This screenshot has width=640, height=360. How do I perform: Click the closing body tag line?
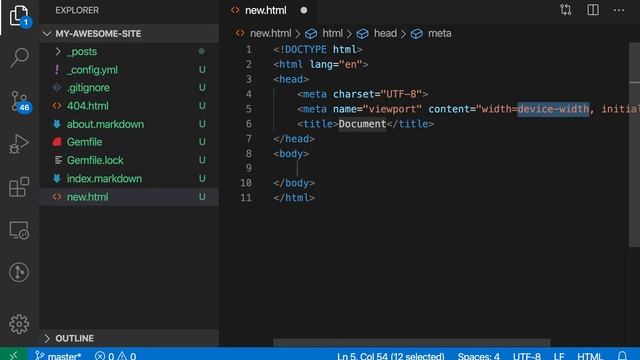294,183
